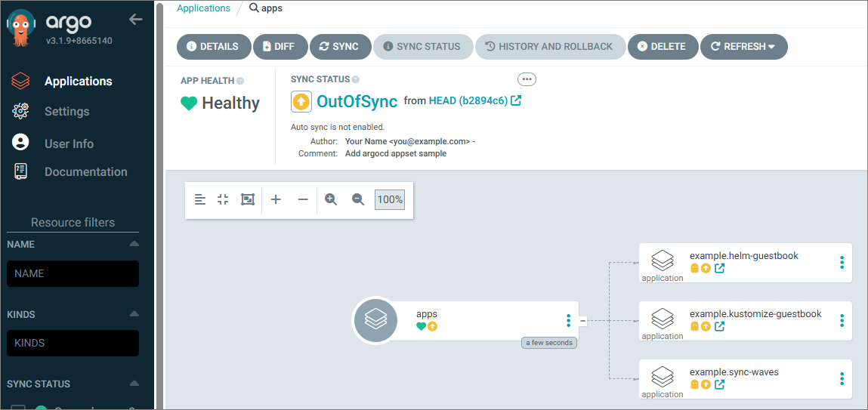The image size is (868, 410).
Task: Open the apps node three-dot menu
Action: tap(569, 321)
